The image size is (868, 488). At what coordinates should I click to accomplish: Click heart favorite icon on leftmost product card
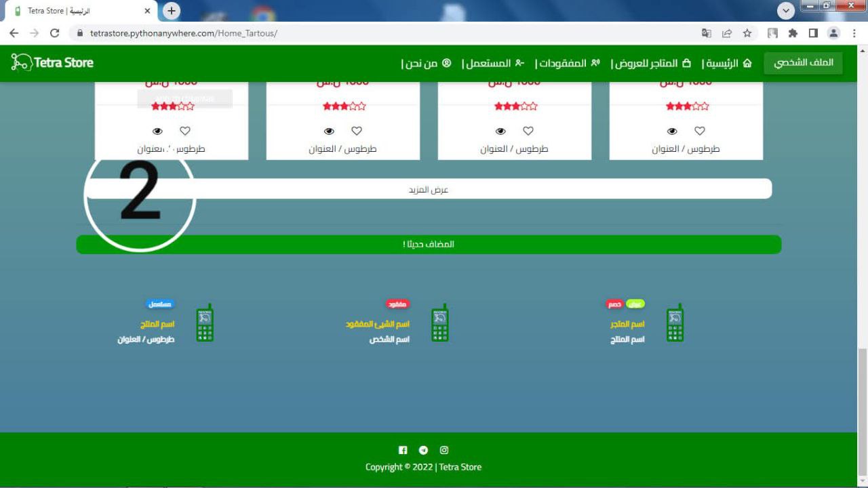(x=185, y=131)
